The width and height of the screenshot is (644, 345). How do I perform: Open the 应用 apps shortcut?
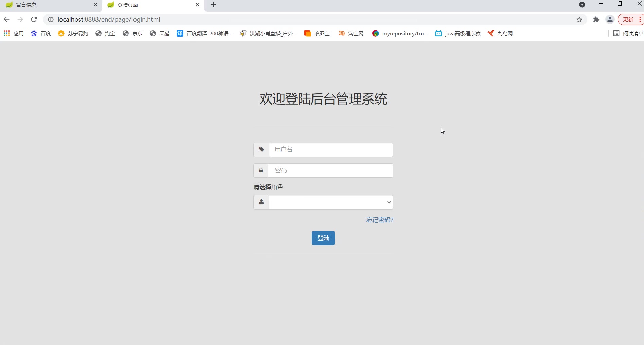click(14, 33)
